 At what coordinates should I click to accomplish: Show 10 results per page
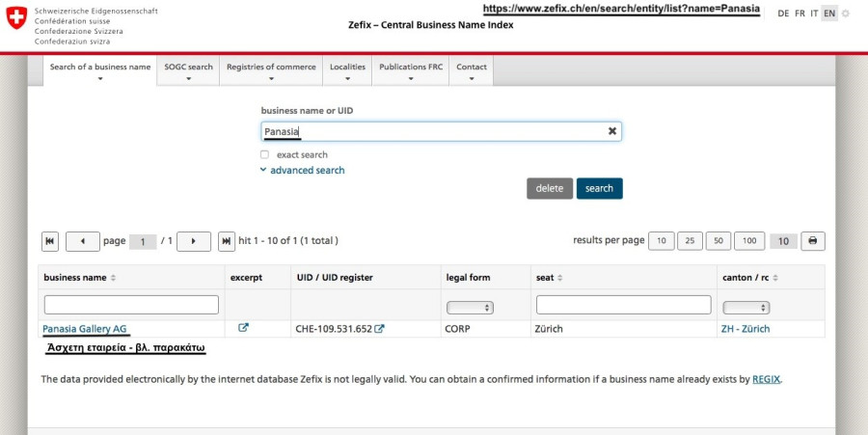[x=662, y=241]
